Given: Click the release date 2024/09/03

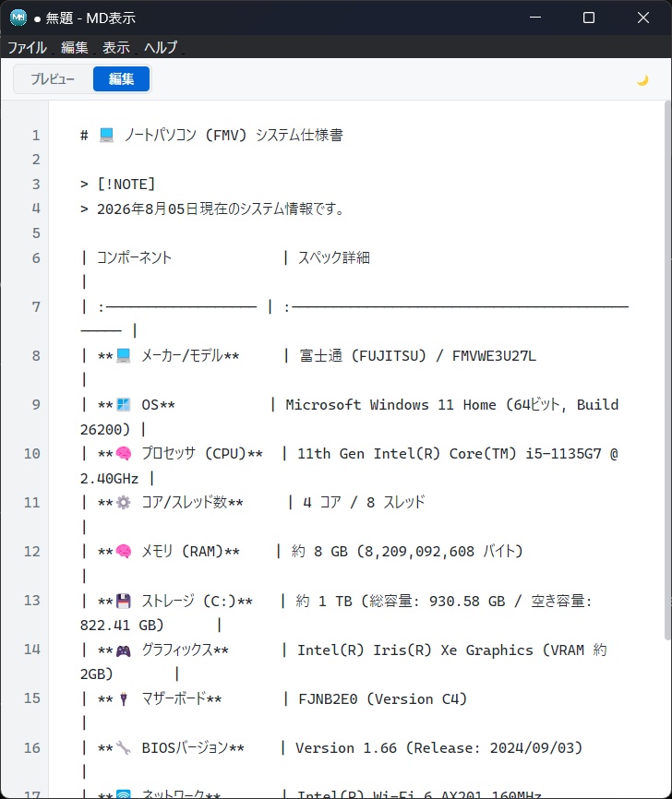Looking at the screenshot, I should 532,748.
